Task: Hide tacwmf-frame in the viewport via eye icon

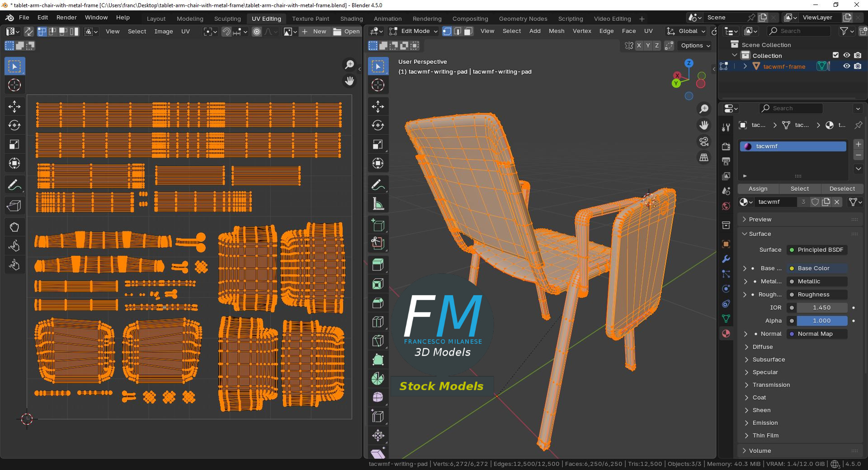Action: tap(847, 66)
